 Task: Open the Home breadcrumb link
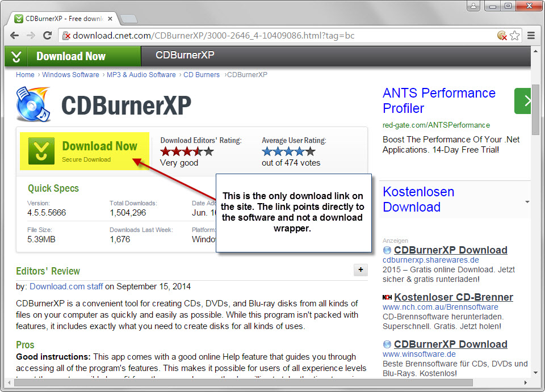coord(25,75)
